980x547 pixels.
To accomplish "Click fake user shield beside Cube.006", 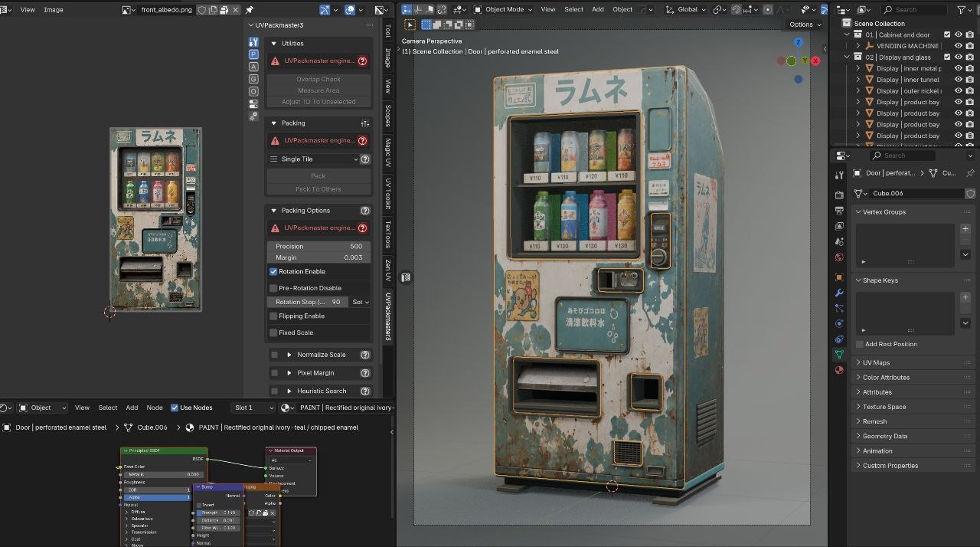I will coord(970,194).
